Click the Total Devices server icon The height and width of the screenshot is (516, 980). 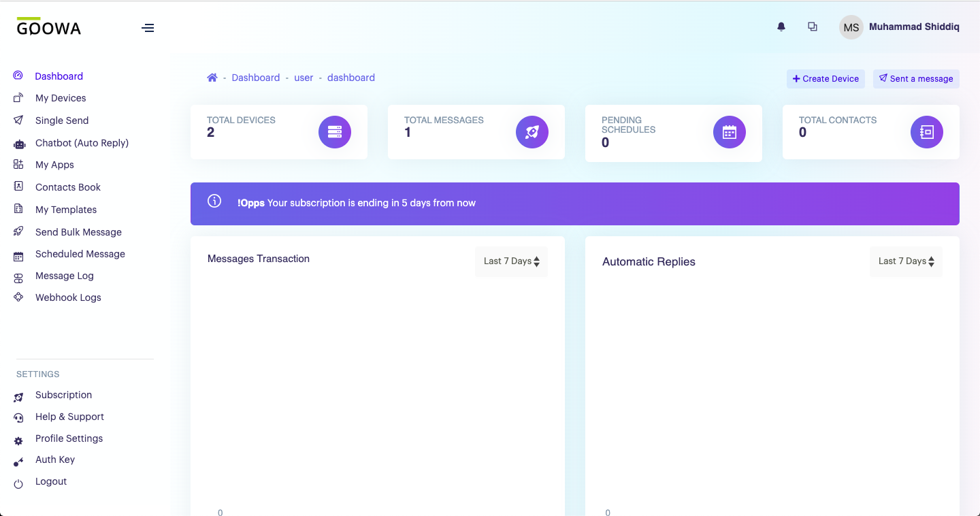[335, 132]
